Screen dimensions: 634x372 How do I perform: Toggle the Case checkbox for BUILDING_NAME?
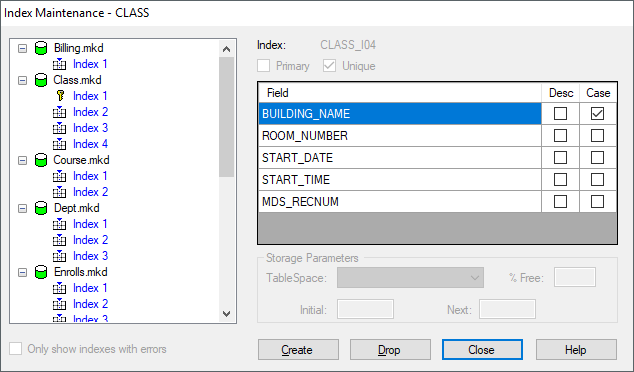(x=597, y=114)
